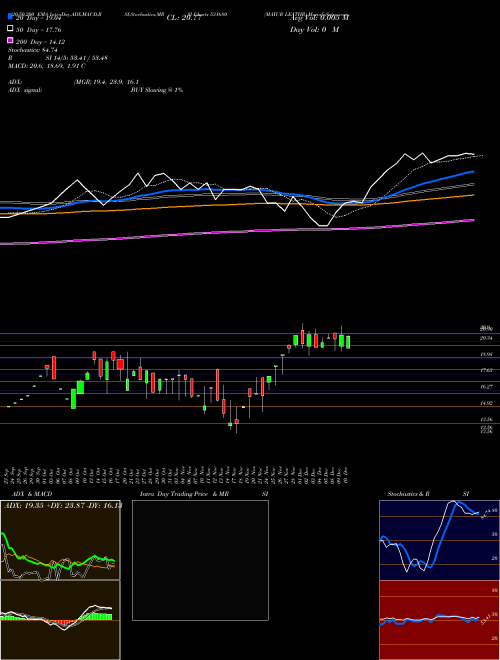Click the date labels row under the candlesticks
Viewport: 500px width, 660px height.
pos(177,475)
